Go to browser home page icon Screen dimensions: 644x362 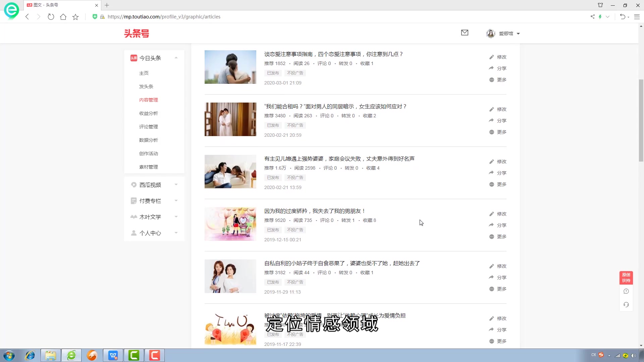[63, 17]
